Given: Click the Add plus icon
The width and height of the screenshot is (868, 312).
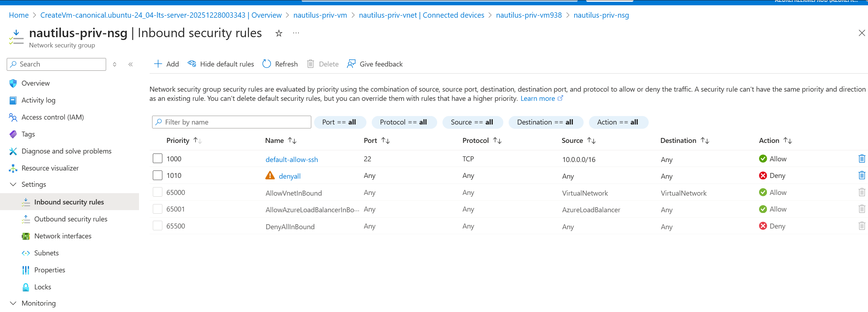Looking at the screenshot, I should [x=158, y=64].
